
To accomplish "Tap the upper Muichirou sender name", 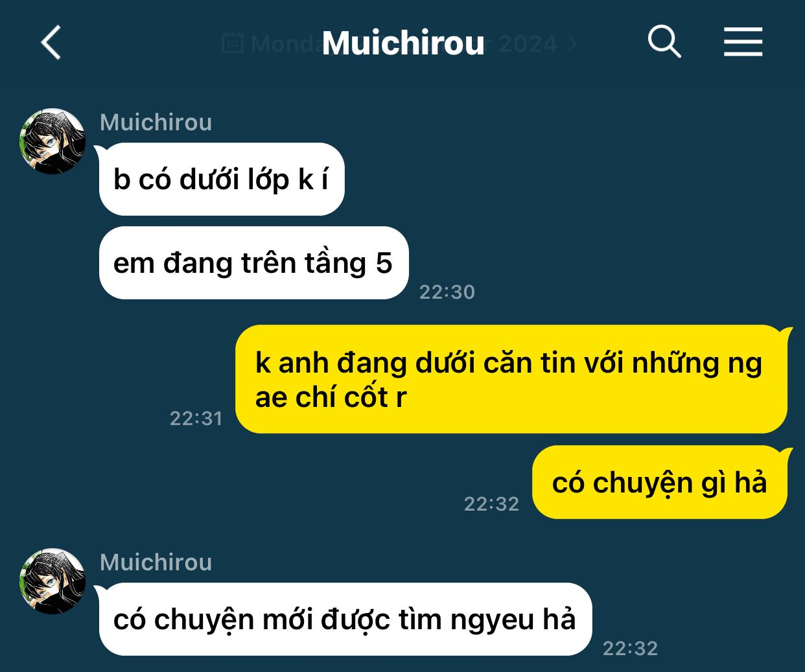I will (x=156, y=122).
